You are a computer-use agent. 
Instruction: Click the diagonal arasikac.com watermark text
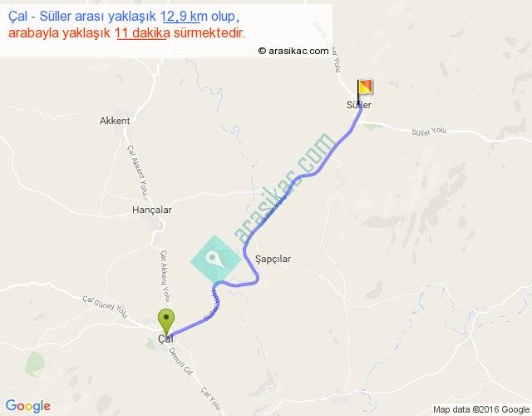tap(283, 188)
